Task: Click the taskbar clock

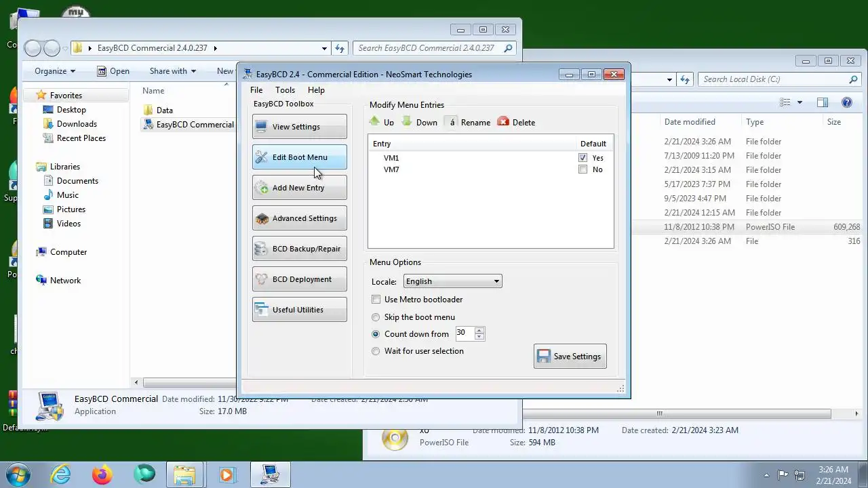Action: 833,475
